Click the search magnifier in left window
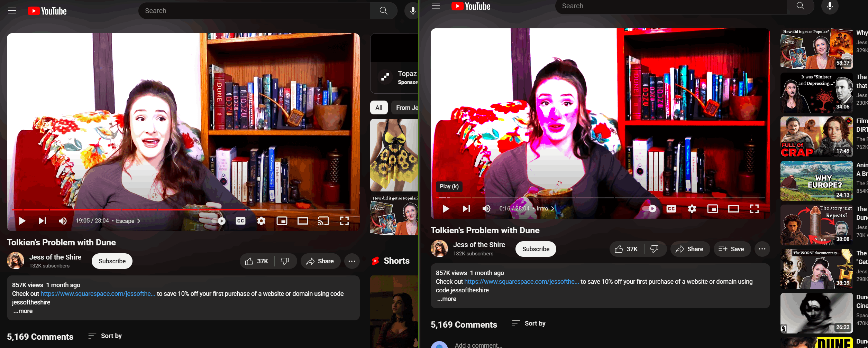The height and width of the screenshot is (348, 868). click(383, 11)
